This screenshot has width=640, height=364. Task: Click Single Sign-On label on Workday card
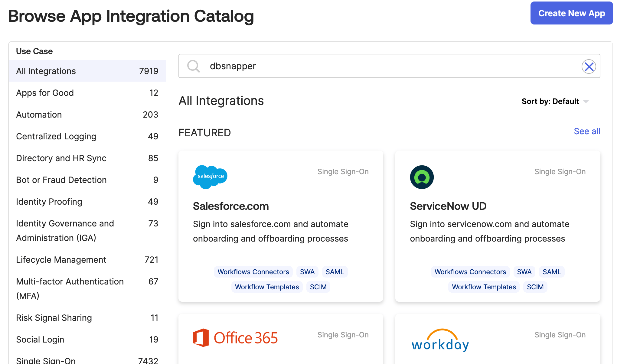tap(560, 335)
